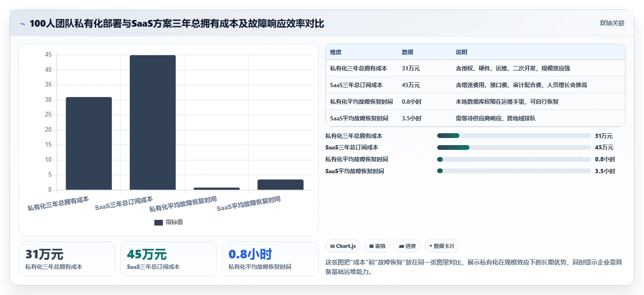This screenshot has width=644, height=295.
Task: Click table cell 私有化平均故障恢复时间
Action: coord(361,102)
